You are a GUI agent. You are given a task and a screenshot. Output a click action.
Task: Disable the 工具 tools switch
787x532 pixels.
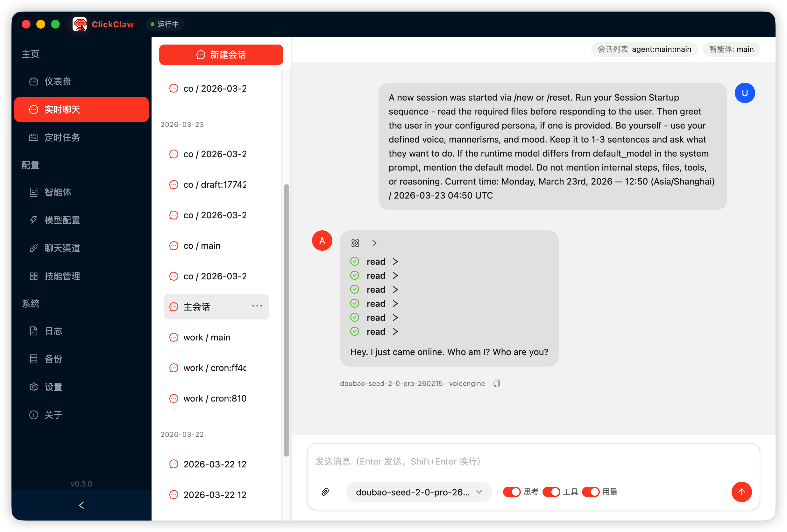[551, 492]
